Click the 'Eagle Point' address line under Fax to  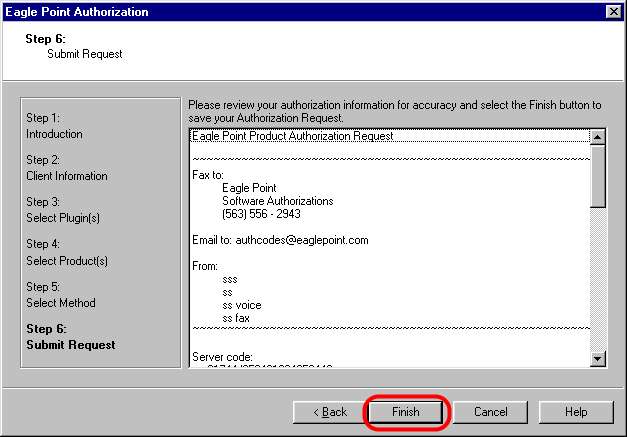pos(249,188)
